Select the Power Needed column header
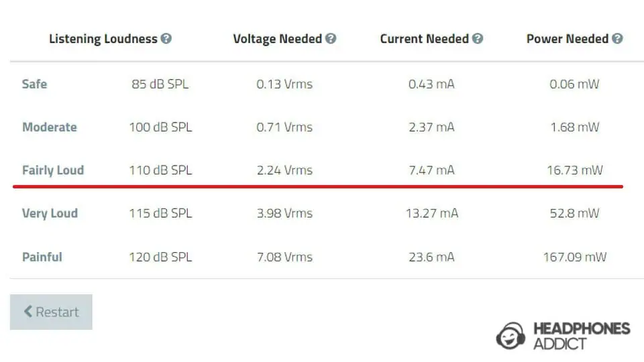The width and height of the screenshot is (644, 362). click(x=568, y=39)
